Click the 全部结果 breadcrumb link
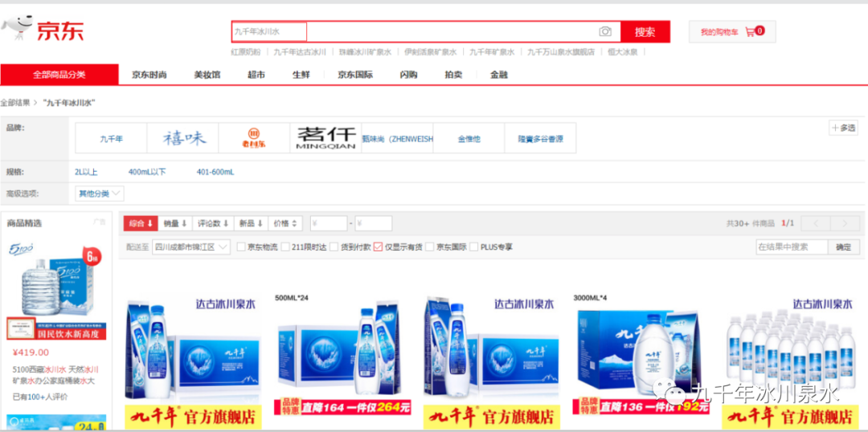This screenshot has height=432, width=868. (15, 103)
